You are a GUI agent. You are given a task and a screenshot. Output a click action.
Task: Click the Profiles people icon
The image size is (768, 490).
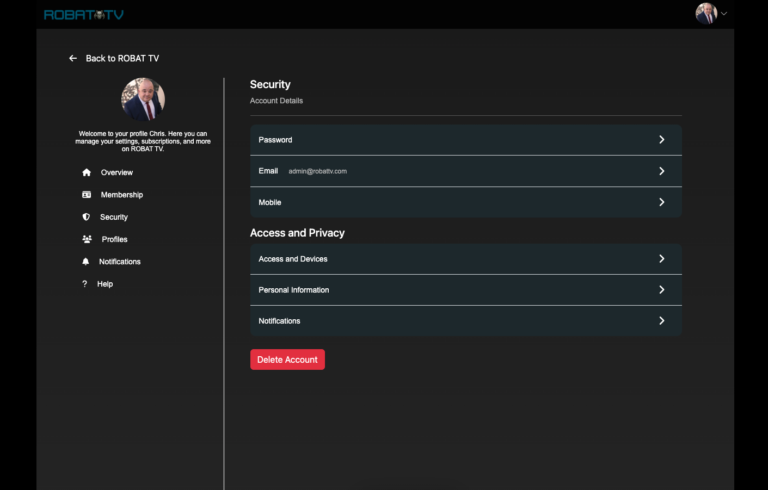(x=87, y=239)
